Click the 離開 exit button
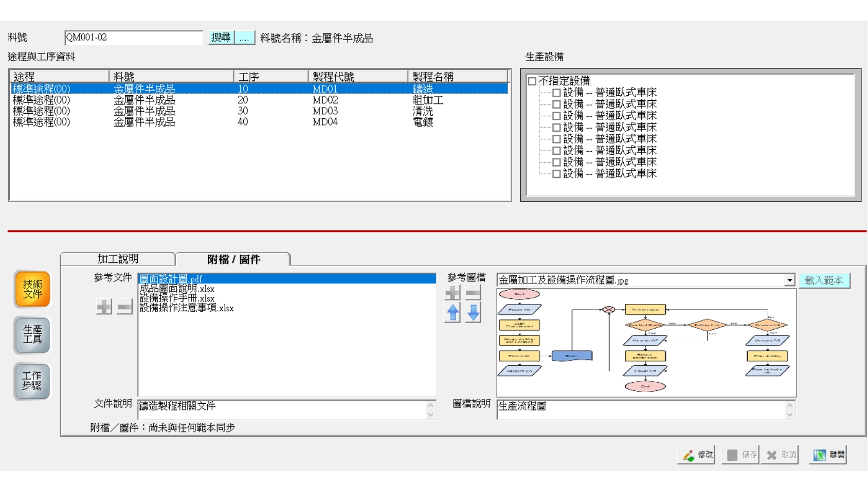 point(828,455)
